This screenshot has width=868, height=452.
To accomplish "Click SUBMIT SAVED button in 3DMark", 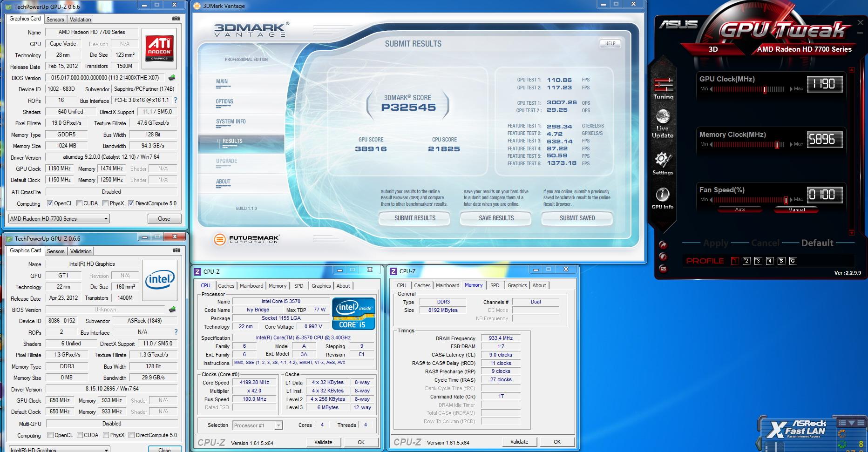I will coord(577,218).
